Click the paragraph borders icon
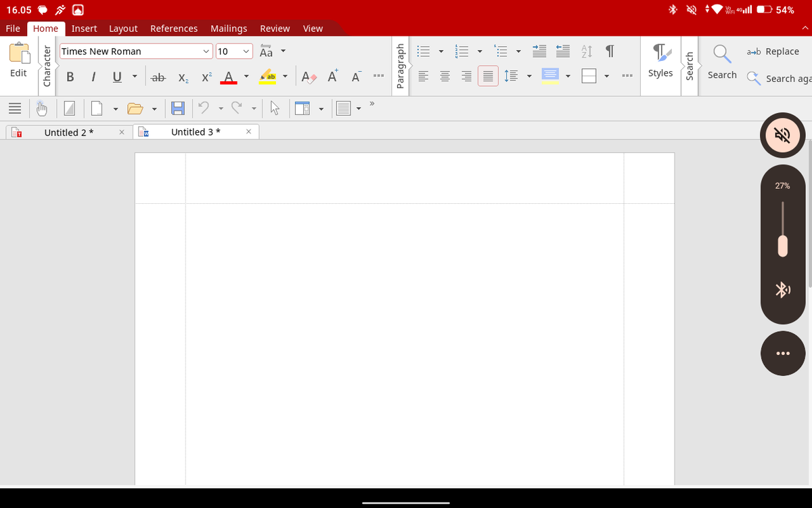The width and height of the screenshot is (812, 508). [589, 76]
